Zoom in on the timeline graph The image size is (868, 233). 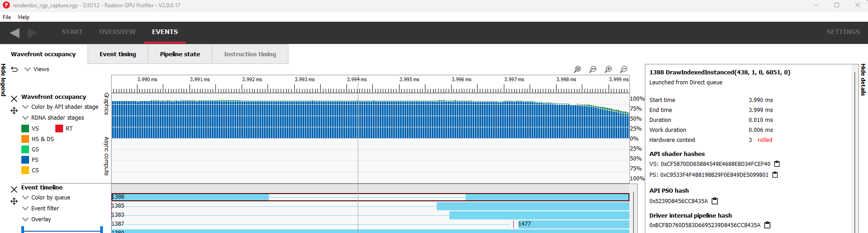608,69
